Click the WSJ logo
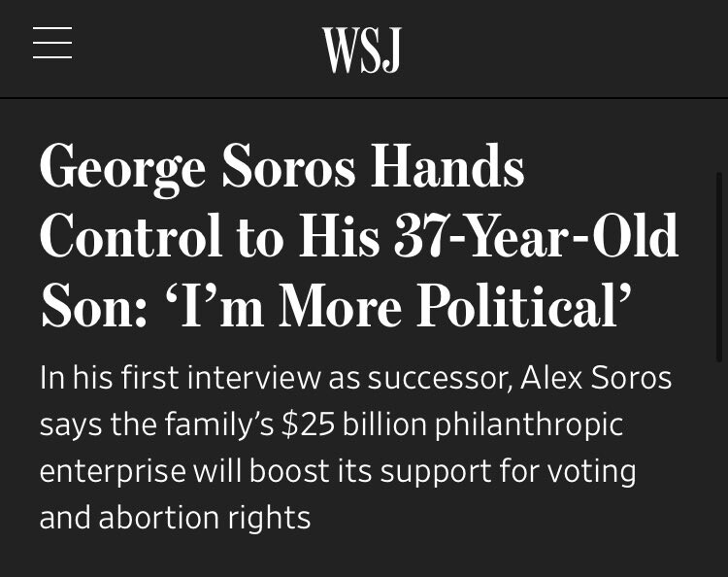The width and height of the screenshot is (728, 577). pyautogui.click(x=361, y=50)
